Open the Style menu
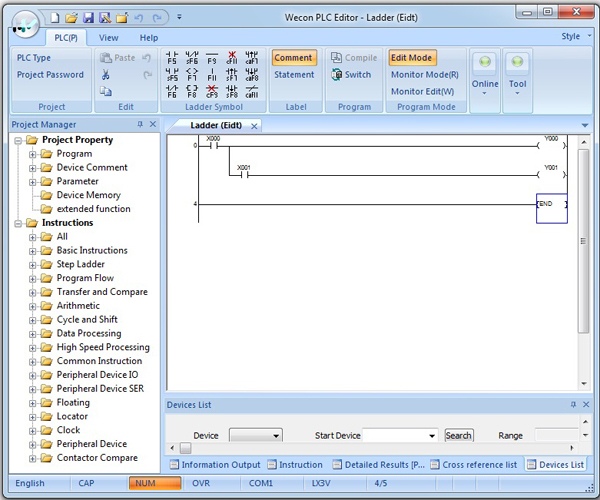The image size is (600, 500). [576, 36]
